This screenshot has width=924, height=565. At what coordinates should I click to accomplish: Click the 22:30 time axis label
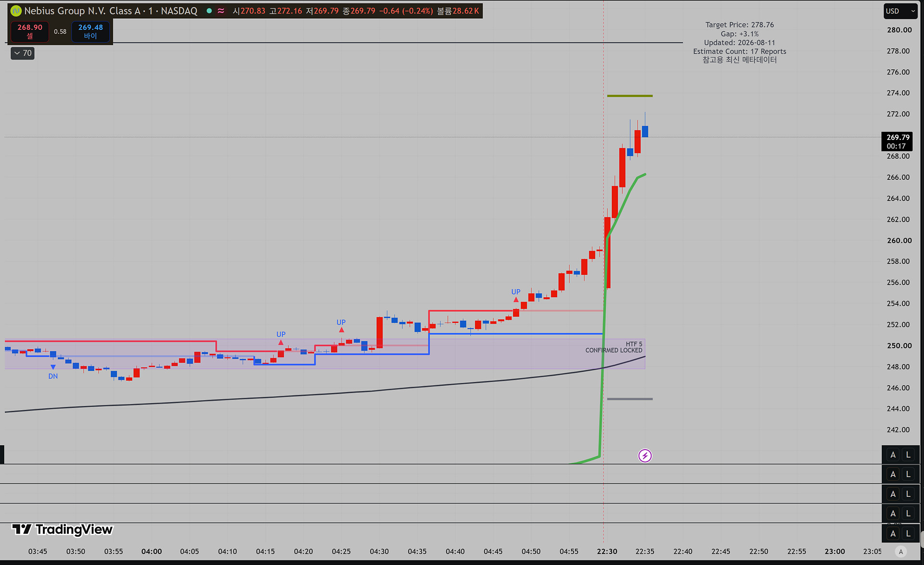coord(607,552)
